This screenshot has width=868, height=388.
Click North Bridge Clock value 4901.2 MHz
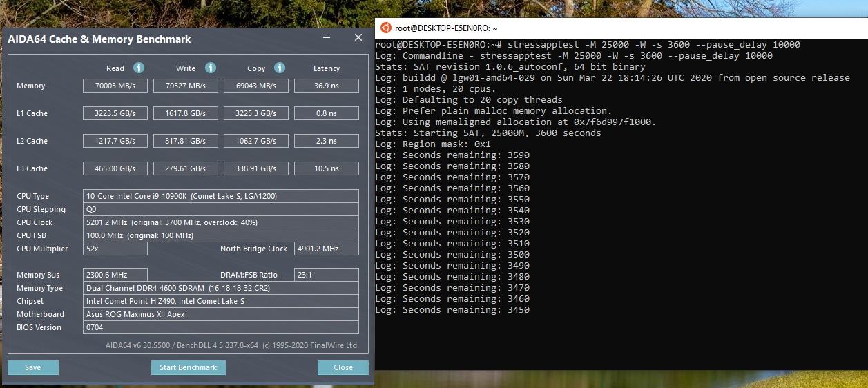pyautogui.click(x=327, y=249)
